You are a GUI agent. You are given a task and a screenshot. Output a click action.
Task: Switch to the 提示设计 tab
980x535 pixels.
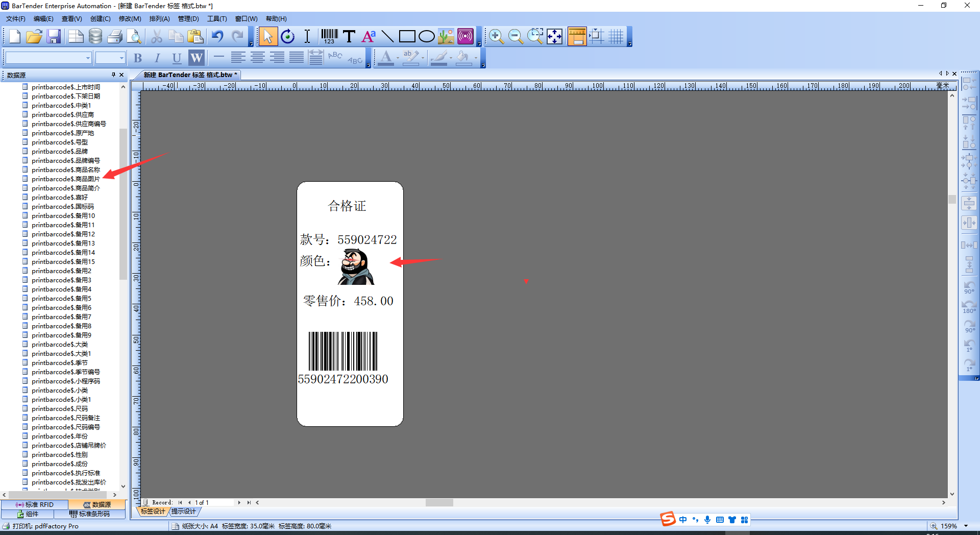(x=184, y=512)
